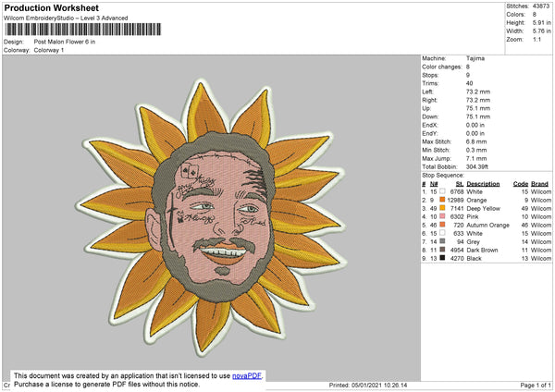The image size is (555, 392).
Task: Click the "Right:" label
Action: click(429, 100)
